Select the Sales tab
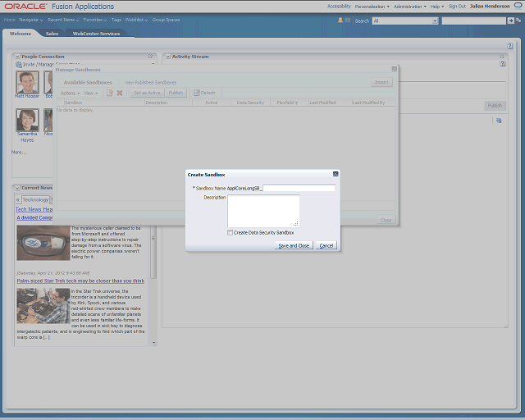 [x=52, y=34]
